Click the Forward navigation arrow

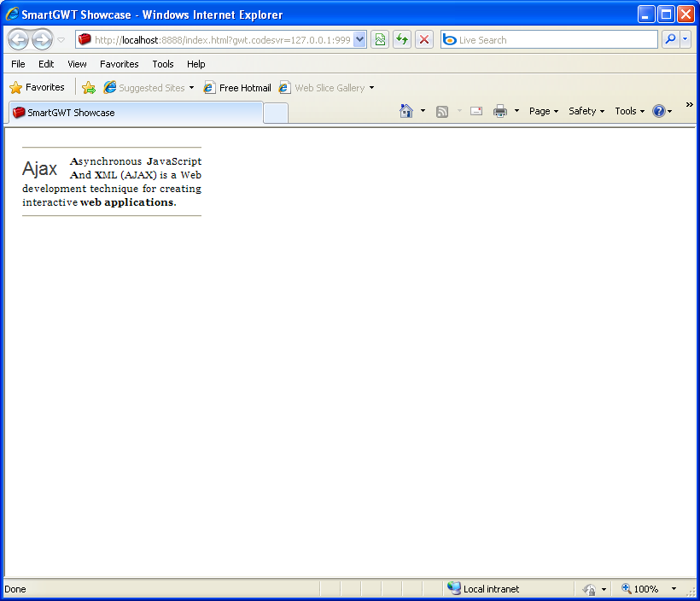pos(42,40)
